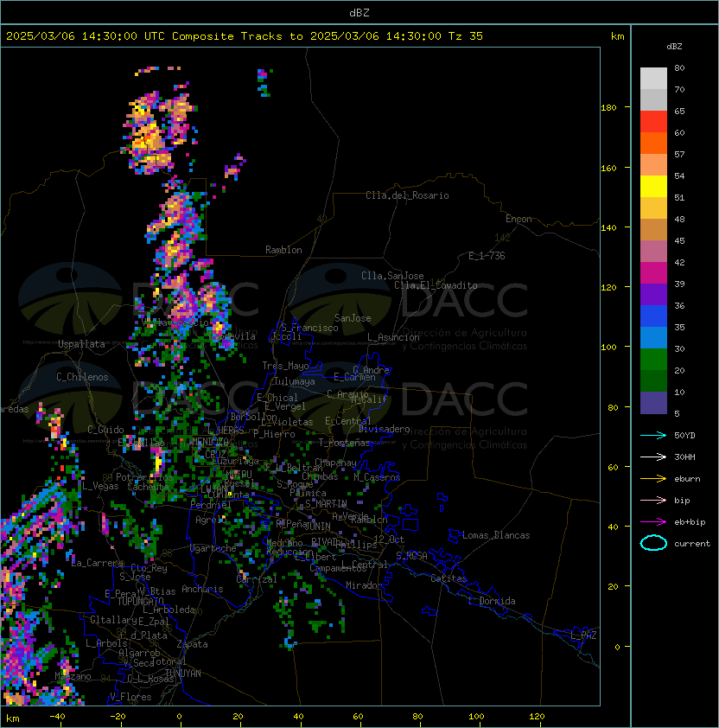Click the current legend label
This screenshot has height=728, width=719.
[692, 543]
